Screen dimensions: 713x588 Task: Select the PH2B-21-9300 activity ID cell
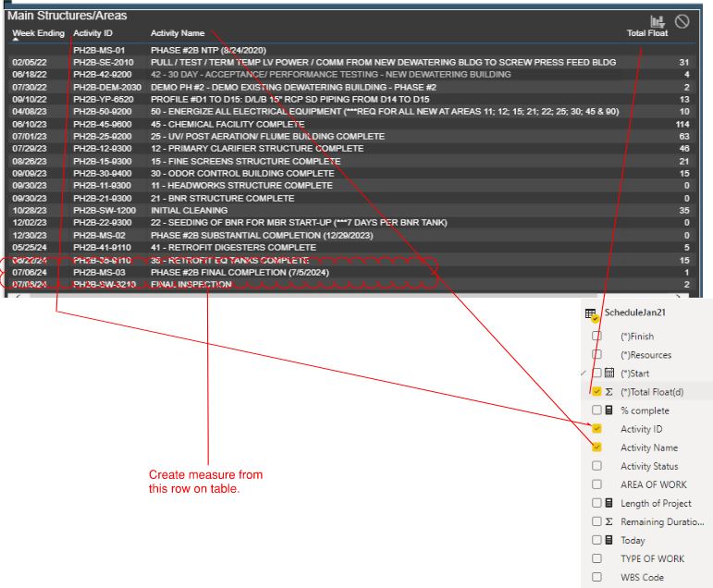pos(103,198)
